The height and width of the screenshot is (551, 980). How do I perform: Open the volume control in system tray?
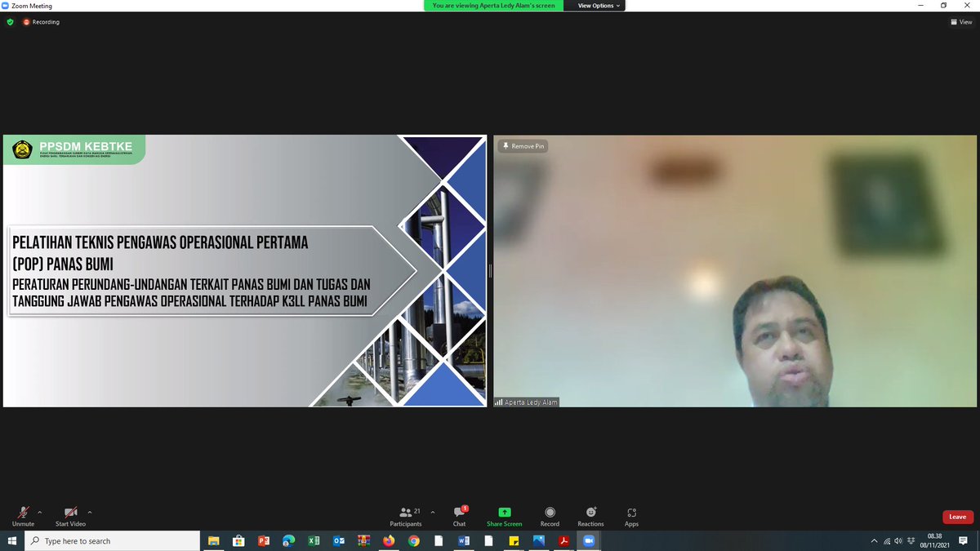(898, 540)
